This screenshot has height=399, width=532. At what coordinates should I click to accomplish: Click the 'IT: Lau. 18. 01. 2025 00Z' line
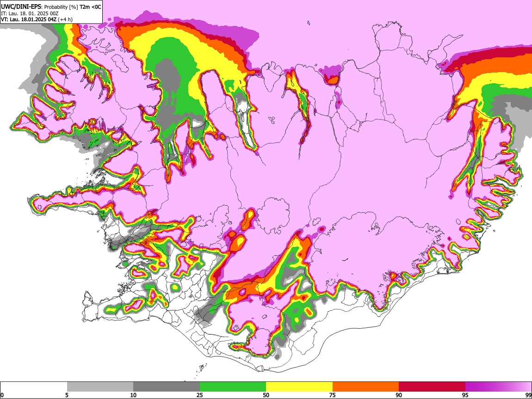click(x=30, y=13)
